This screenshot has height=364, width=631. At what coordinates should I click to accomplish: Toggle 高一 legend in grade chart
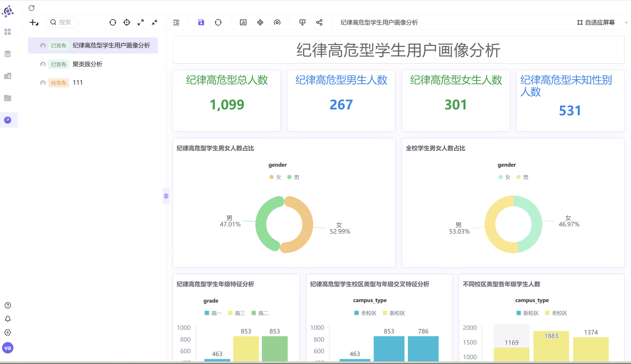pyautogui.click(x=213, y=313)
